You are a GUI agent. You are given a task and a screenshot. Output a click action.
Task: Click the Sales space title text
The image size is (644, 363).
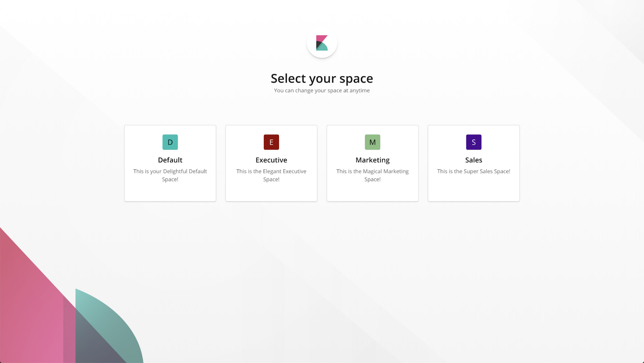click(474, 160)
